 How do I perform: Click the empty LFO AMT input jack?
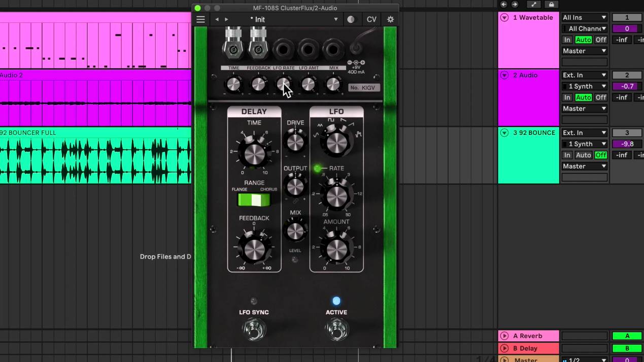(x=309, y=50)
